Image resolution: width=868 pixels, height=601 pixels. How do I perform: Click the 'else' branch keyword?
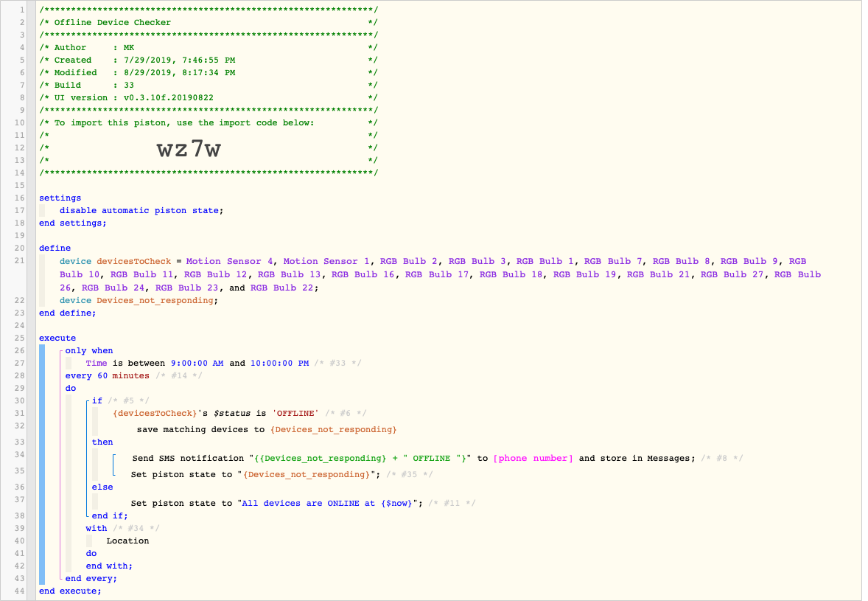click(x=102, y=487)
